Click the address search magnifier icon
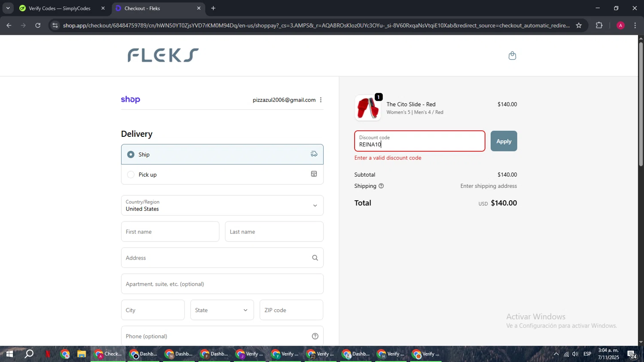The image size is (644, 362). (x=315, y=258)
